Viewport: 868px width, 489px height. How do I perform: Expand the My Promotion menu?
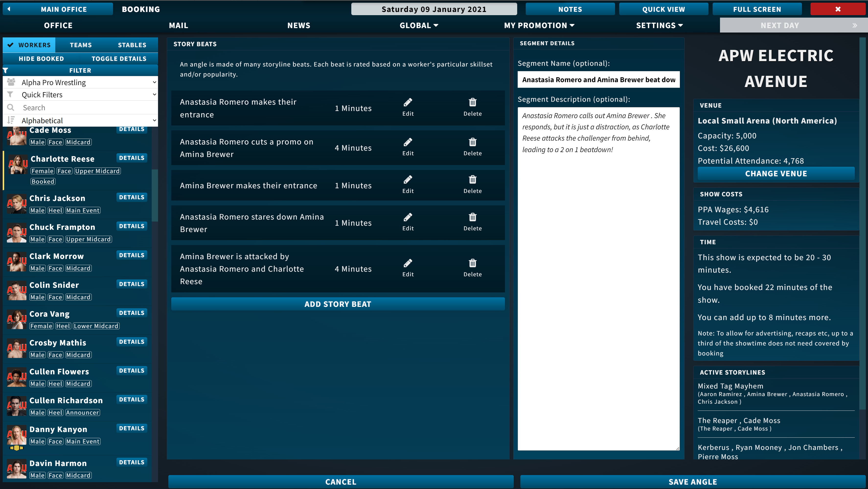pos(539,25)
